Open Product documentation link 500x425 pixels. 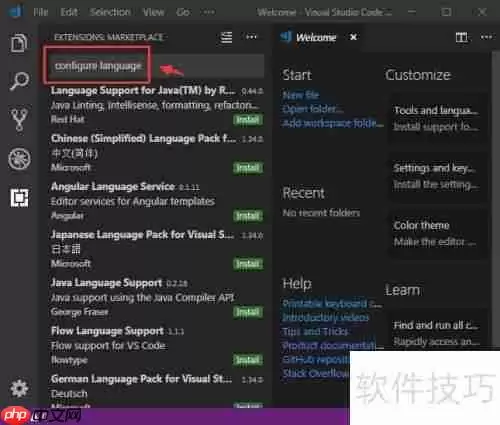click(333, 346)
